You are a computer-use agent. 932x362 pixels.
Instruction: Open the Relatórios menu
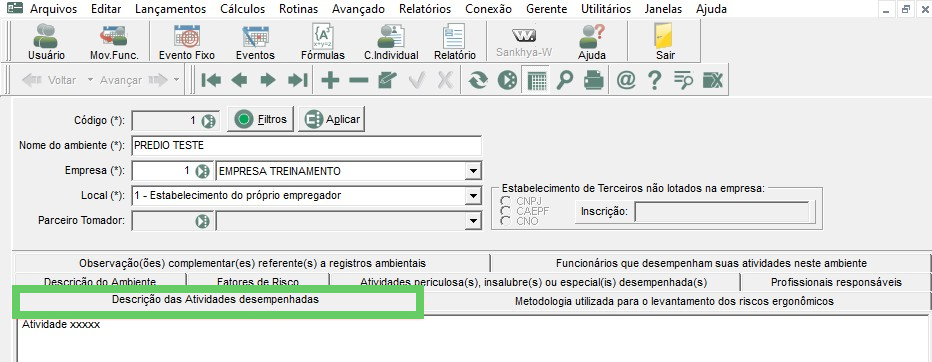pyautogui.click(x=425, y=9)
